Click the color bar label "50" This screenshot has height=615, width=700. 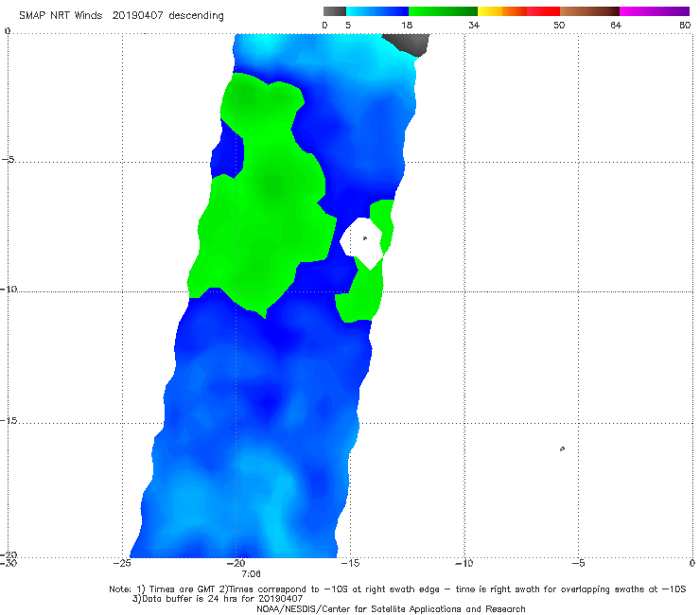click(559, 26)
